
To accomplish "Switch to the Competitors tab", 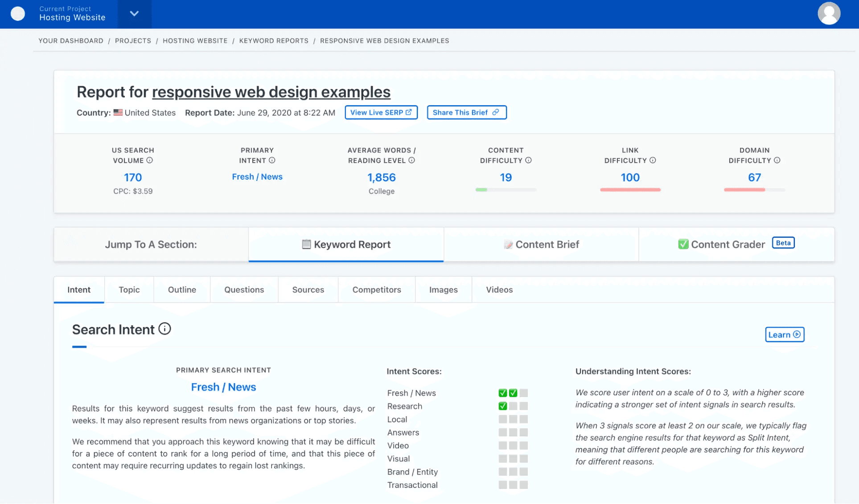I will tap(377, 290).
